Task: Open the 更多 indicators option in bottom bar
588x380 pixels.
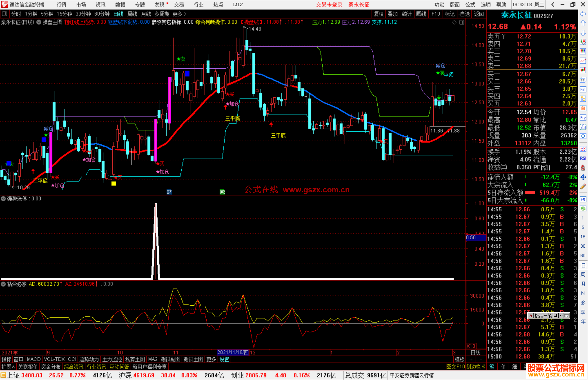Action: point(211,360)
